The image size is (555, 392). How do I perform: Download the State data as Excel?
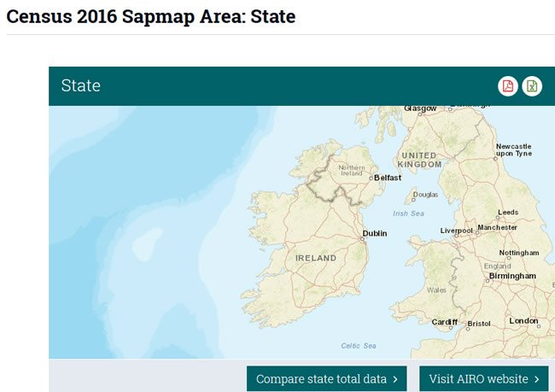tap(532, 86)
